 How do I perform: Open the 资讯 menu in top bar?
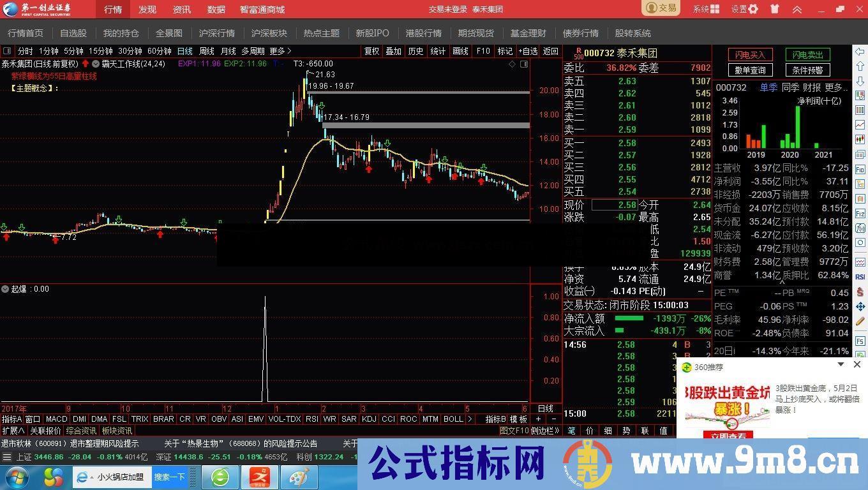click(181, 9)
